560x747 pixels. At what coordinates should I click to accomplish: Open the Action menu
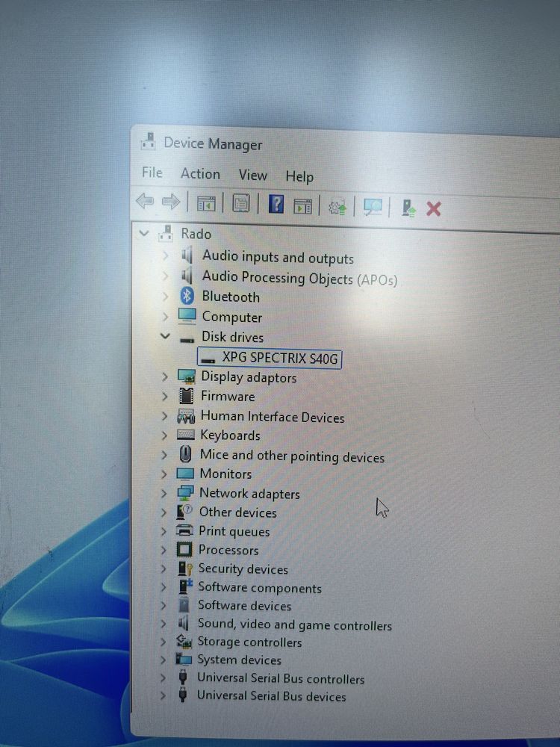pyautogui.click(x=200, y=174)
